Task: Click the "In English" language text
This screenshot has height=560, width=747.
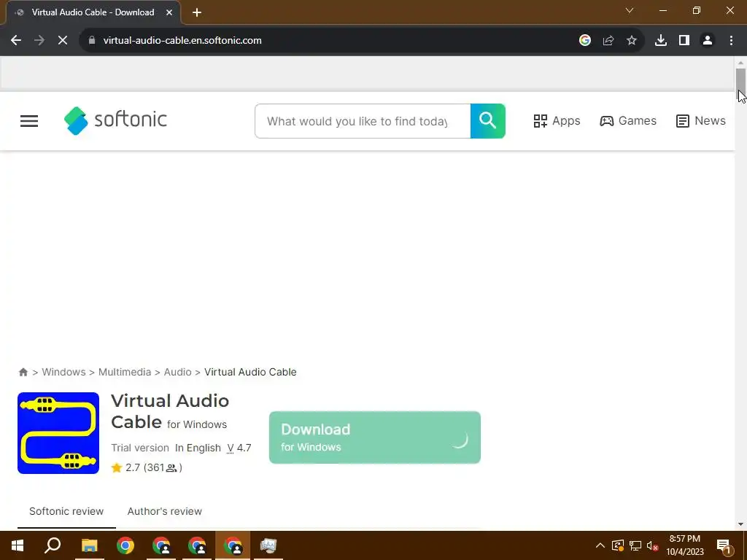Action: (198, 448)
